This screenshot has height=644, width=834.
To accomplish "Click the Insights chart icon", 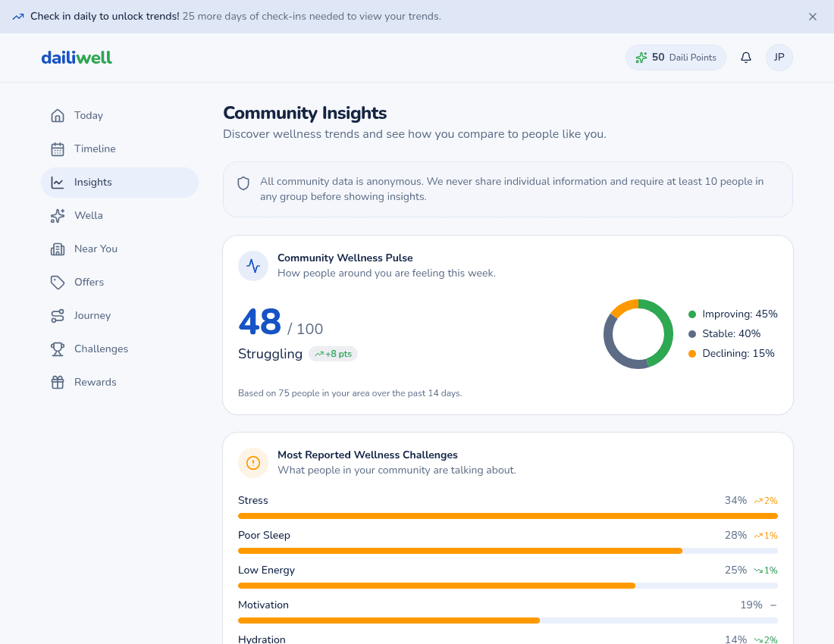I will click(58, 183).
